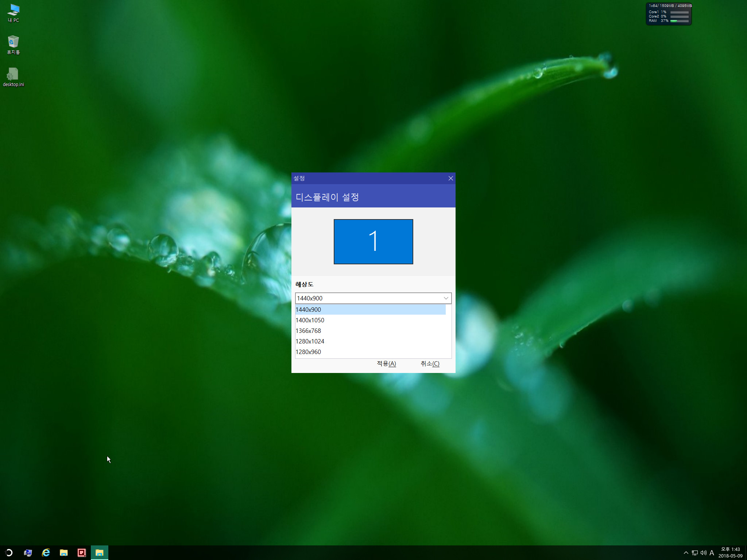Click the 적용(A) apply button

point(386,363)
